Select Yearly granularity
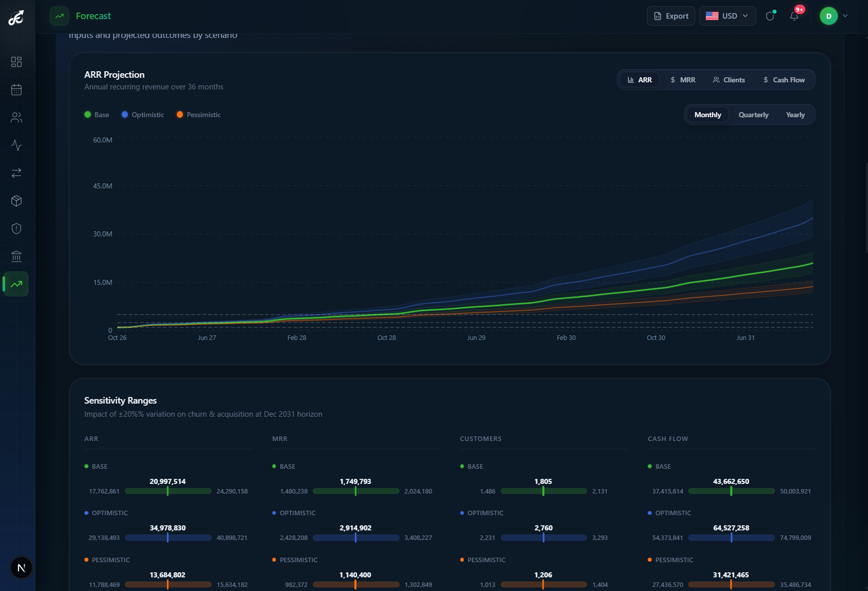 point(795,115)
